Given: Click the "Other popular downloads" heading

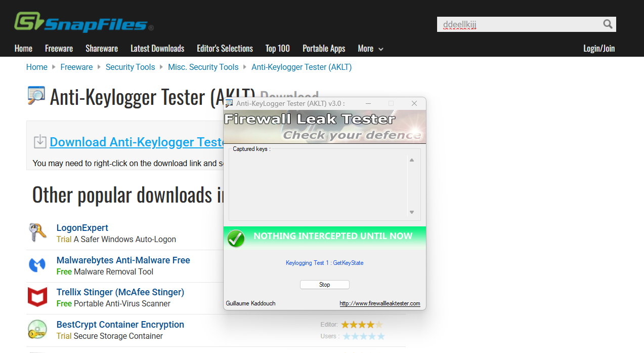Looking at the screenshot, I should click(128, 194).
